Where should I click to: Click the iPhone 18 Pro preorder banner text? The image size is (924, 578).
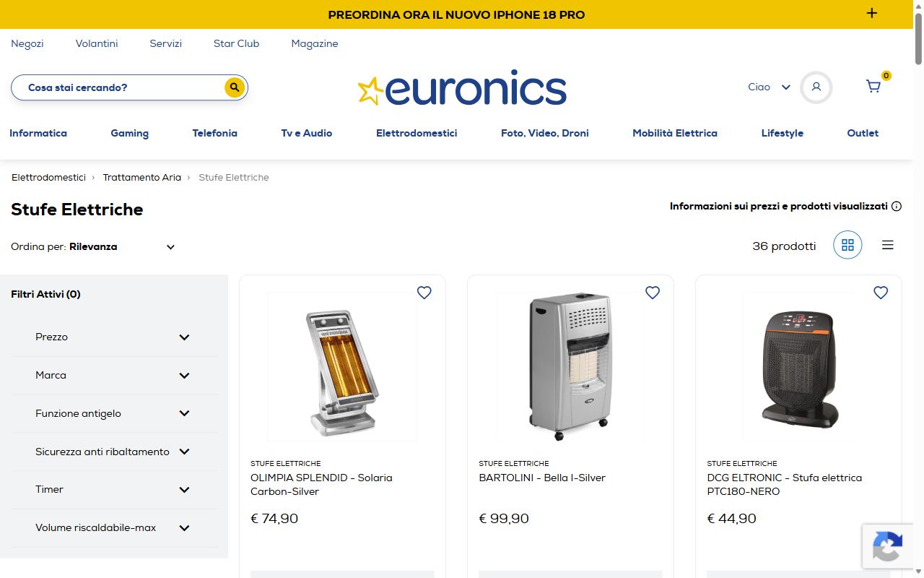(456, 14)
